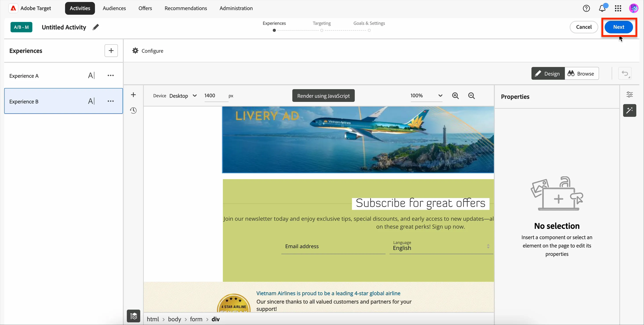The width and height of the screenshot is (644, 325).
Task: Click the body breadcrumb element
Action: [x=175, y=319]
